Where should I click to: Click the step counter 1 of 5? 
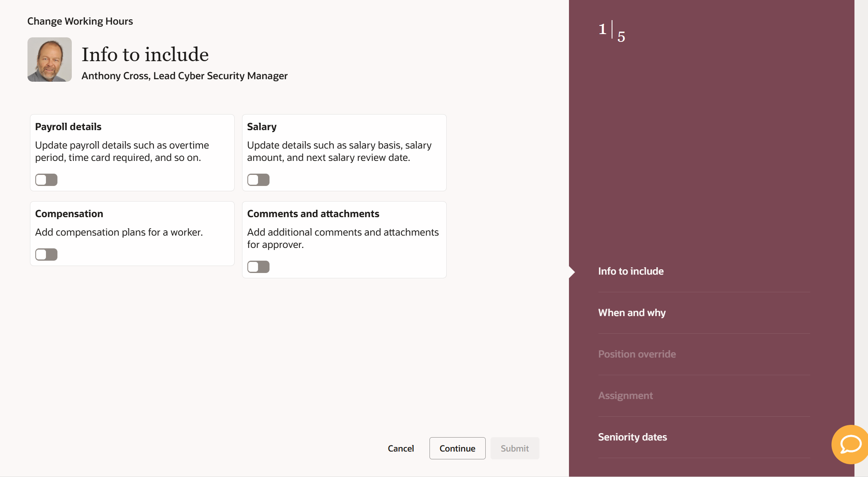click(612, 32)
